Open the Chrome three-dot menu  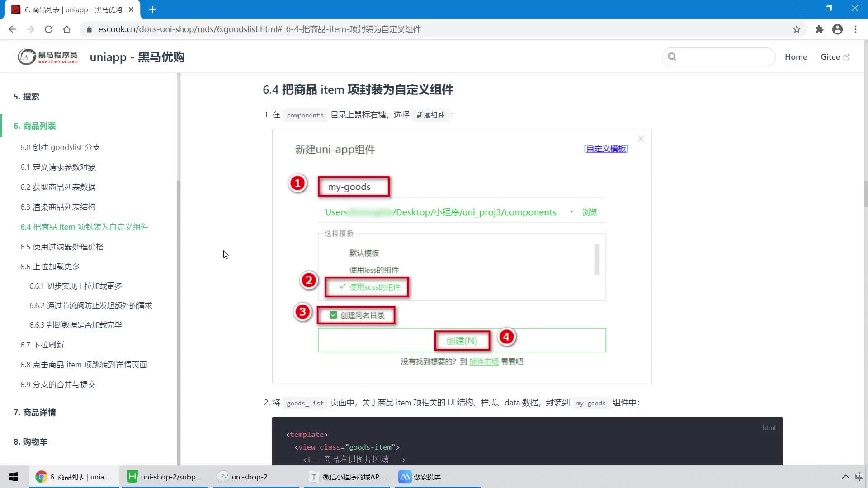coord(855,29)
